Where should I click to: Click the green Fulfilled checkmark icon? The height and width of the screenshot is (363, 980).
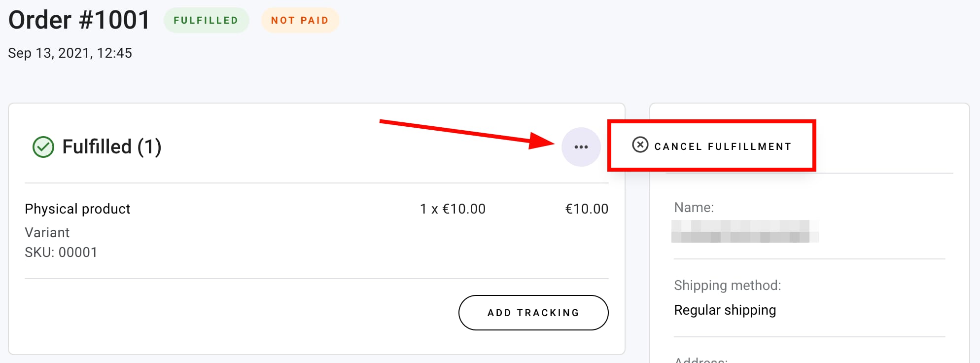(x=43, y=147)
